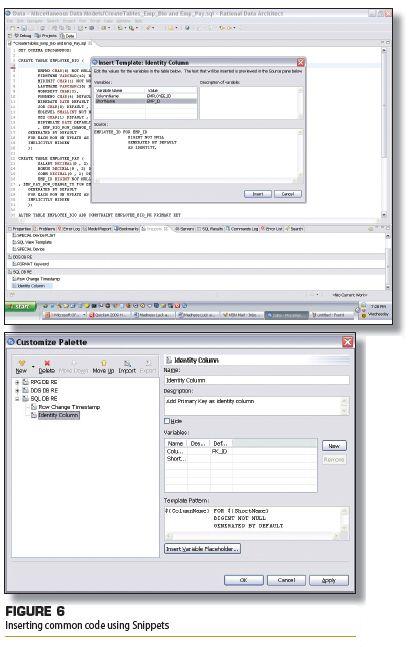Screen dimensions: 417x647
Task: Click OK in Customize Palette dialog
Action: [x=243, y=581]
